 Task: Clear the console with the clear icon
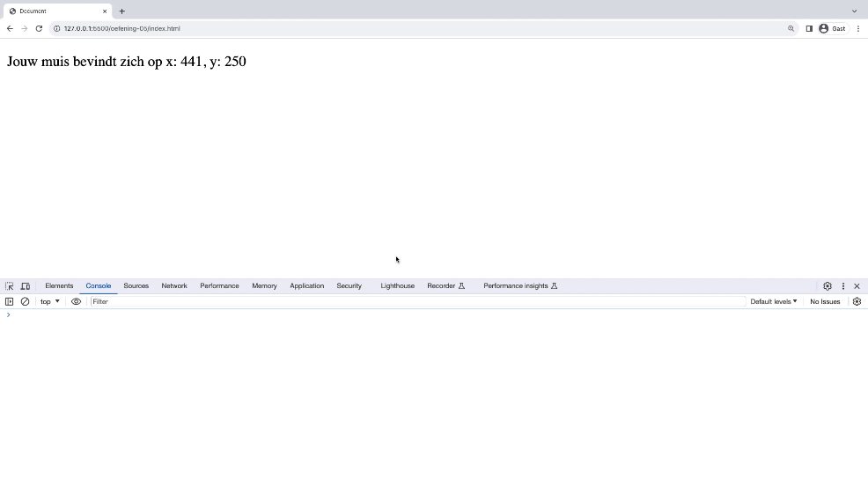pyautogui.click(x=25, y=301)
